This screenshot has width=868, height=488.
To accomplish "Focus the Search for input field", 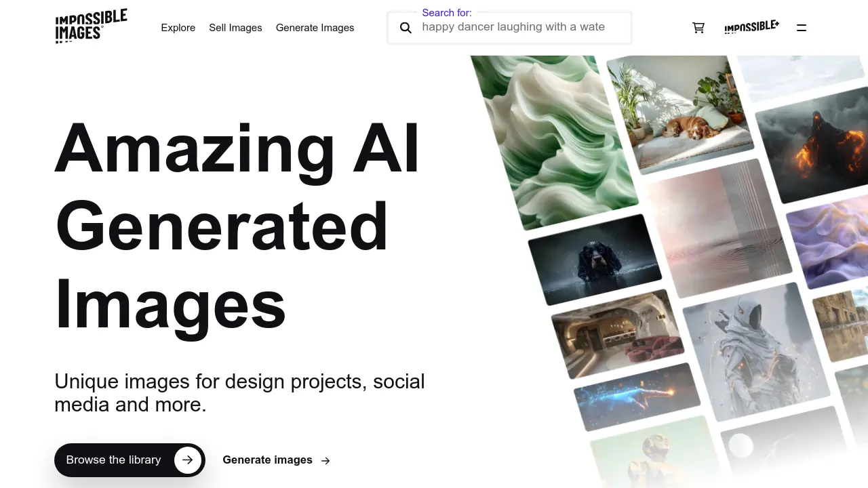I will (510, 28).
